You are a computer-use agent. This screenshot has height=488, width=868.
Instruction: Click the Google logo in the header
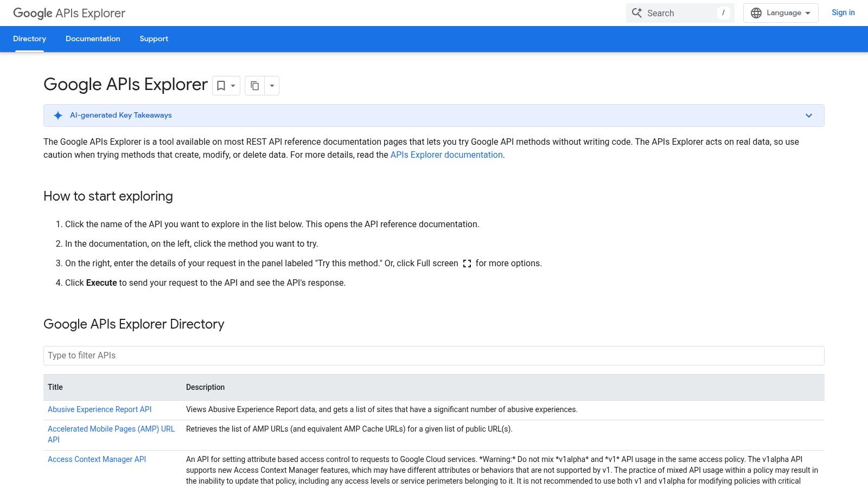[31, 13]
